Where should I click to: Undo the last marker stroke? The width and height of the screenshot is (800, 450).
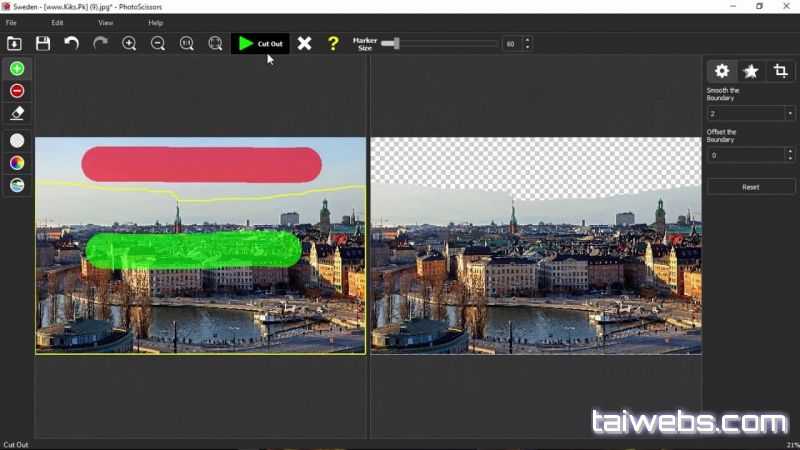coord(71,43)
